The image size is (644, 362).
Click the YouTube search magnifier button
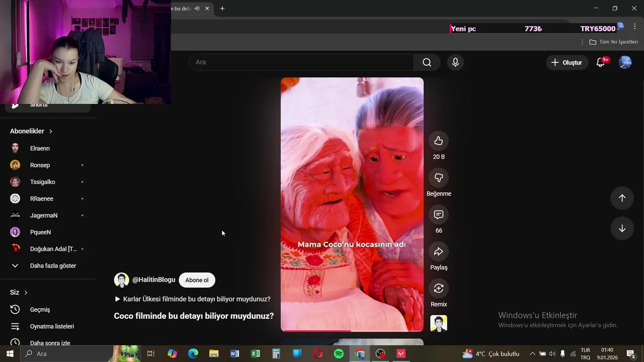pos(427,62)
